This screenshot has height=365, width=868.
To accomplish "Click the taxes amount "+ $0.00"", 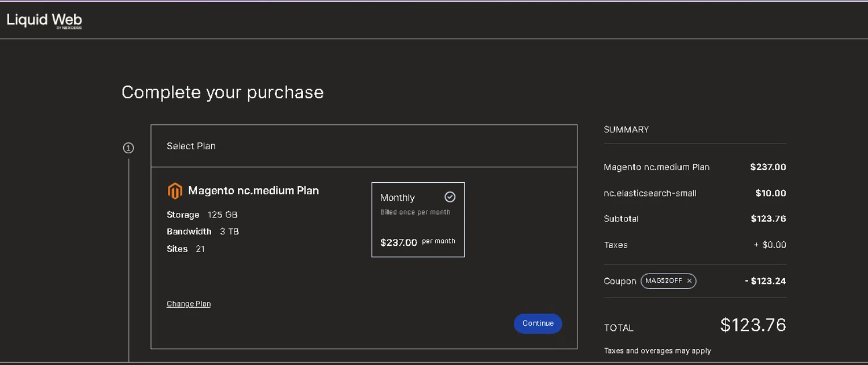I will point(770,245).
